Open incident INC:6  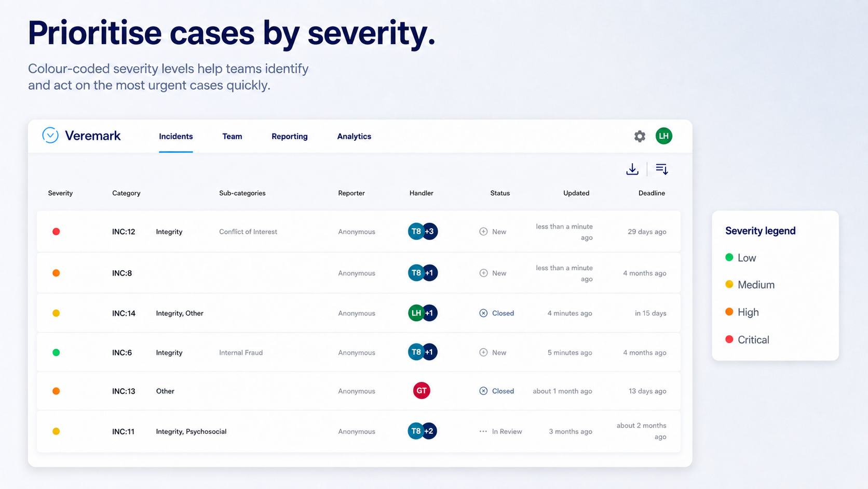[x=122, y=352]
